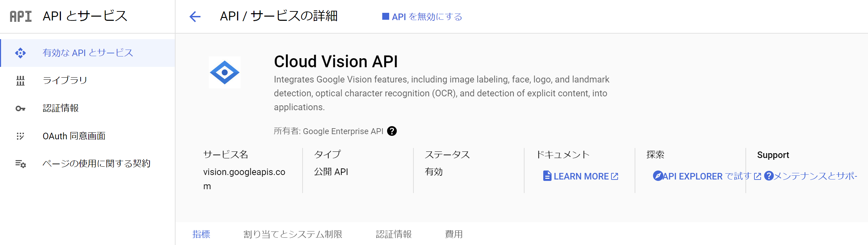This screenshot has width=868, height=245.
Task: Click the stop square icon for disabling API
Action: (x=385, y=16)
